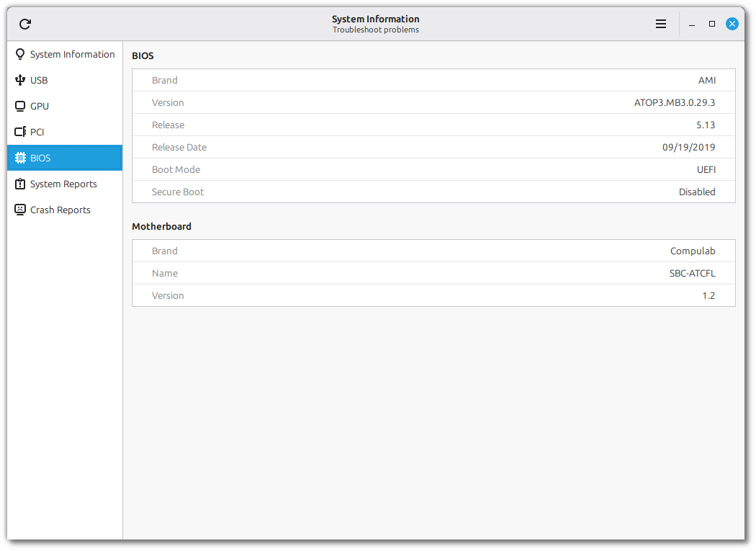756x551 pixels.
Task: Click the BIOS chip icon
Action: pos(20,158)
